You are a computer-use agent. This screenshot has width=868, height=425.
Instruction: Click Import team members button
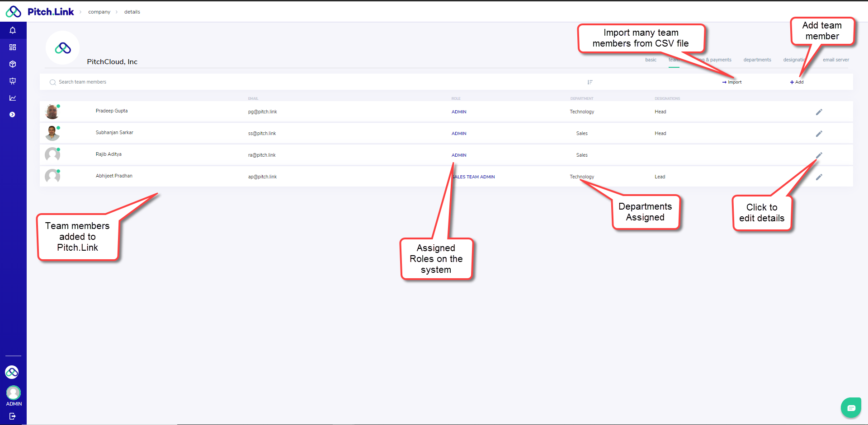coord(732,82)
